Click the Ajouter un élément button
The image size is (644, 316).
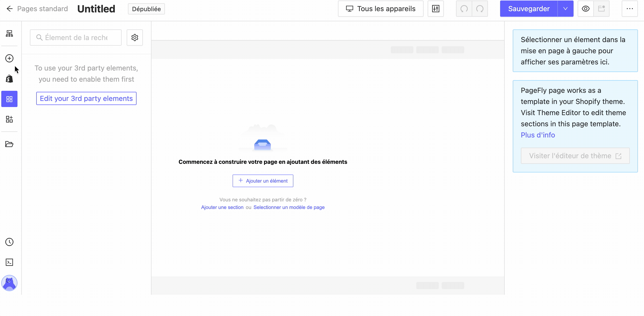pos(263,181)
